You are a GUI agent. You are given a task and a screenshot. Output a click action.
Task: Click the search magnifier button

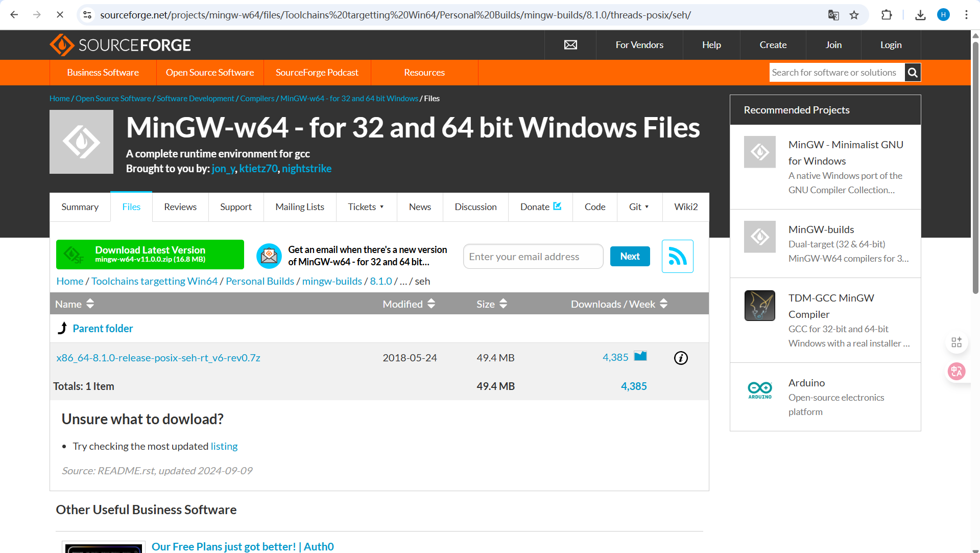pyautogui.click(x=913, y=73)
